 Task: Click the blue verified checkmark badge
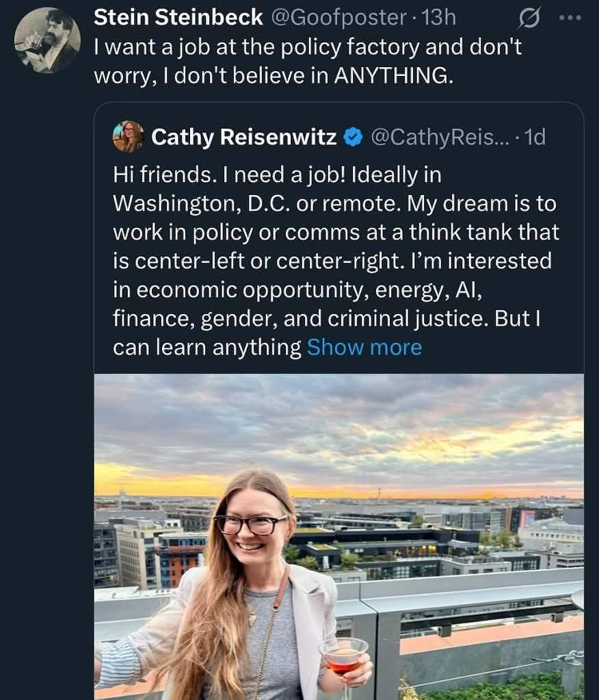tap(353, 138)
